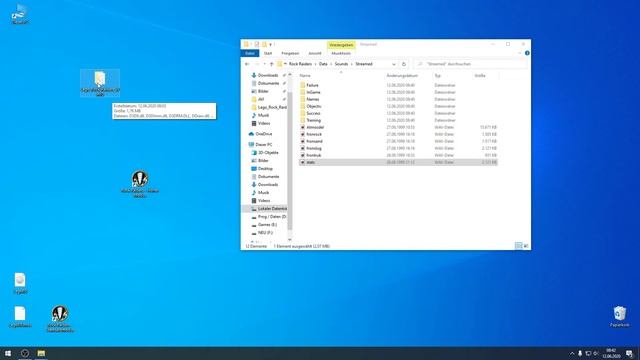The height and width of the screenshot is (360, 640).
Task: Select the Names folder row
Action: point(398,99)
